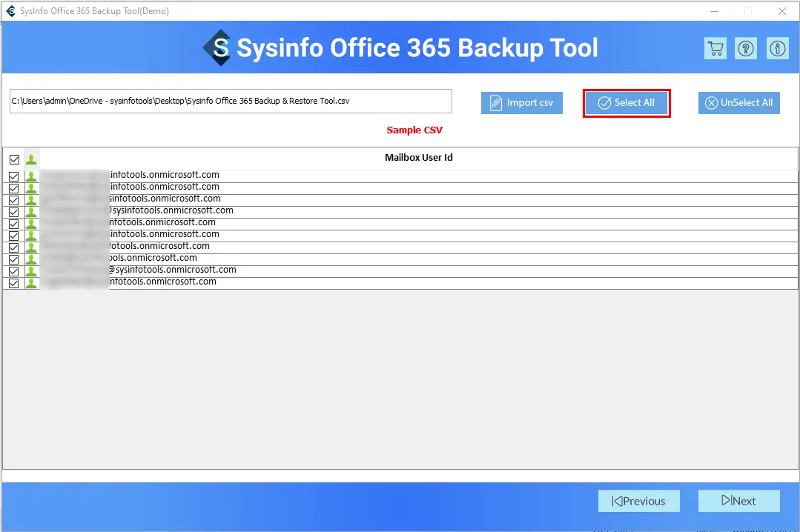Uncheck the last mailbox row checkbox
The height and width of the screenshot is (532, 800).
[x=14, y=283]
